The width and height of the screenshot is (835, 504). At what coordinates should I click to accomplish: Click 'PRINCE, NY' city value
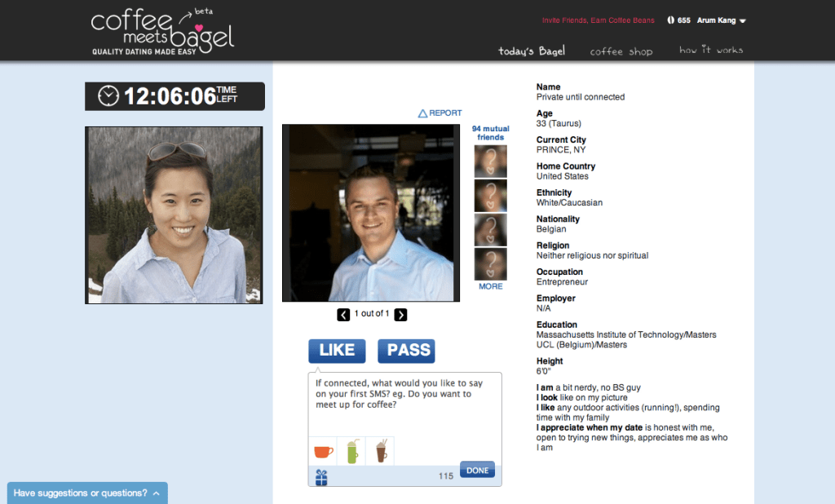(561, 150)
